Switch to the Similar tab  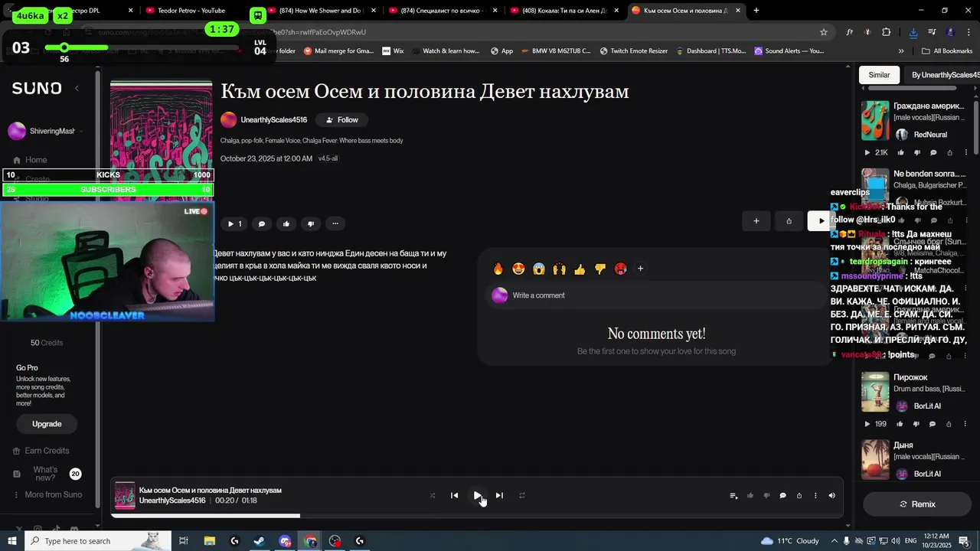879,75
